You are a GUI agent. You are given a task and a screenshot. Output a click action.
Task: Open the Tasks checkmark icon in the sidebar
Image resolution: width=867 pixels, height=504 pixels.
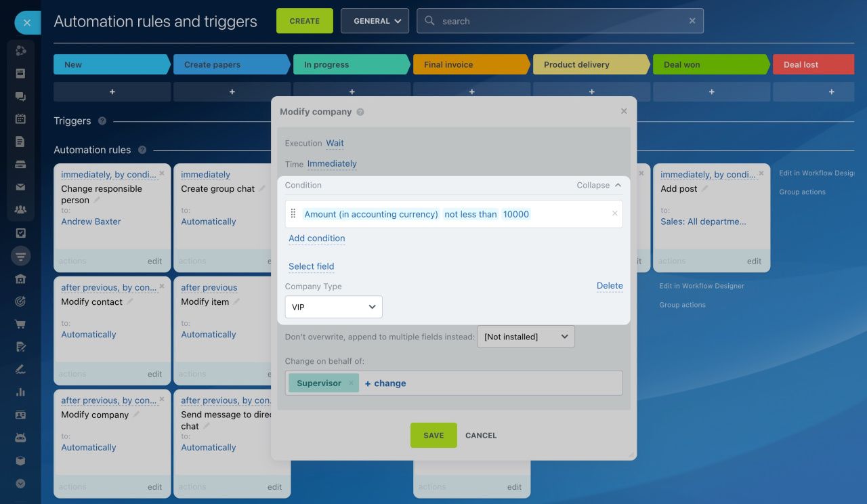pyautogui.click(x=20, y=233)
